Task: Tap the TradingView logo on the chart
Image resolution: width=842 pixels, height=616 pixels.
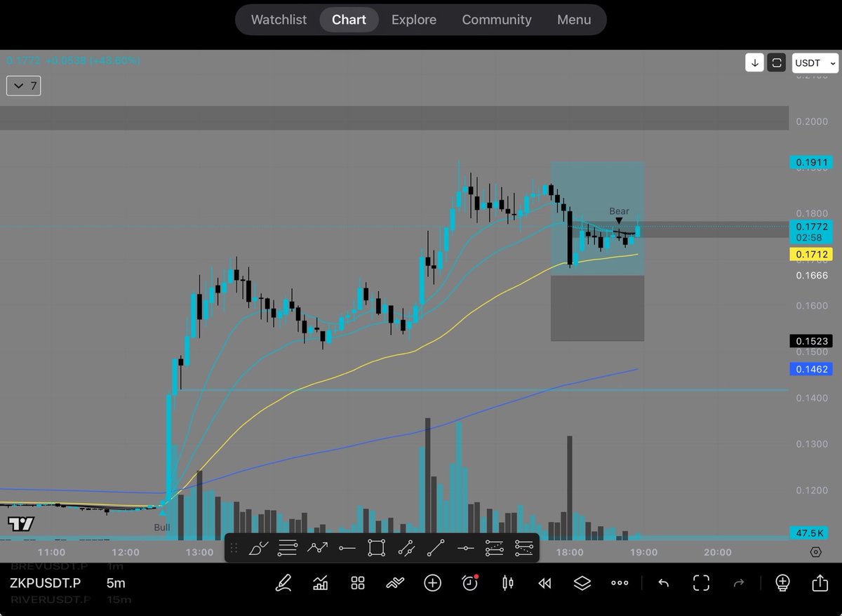Action: (21, 523)
